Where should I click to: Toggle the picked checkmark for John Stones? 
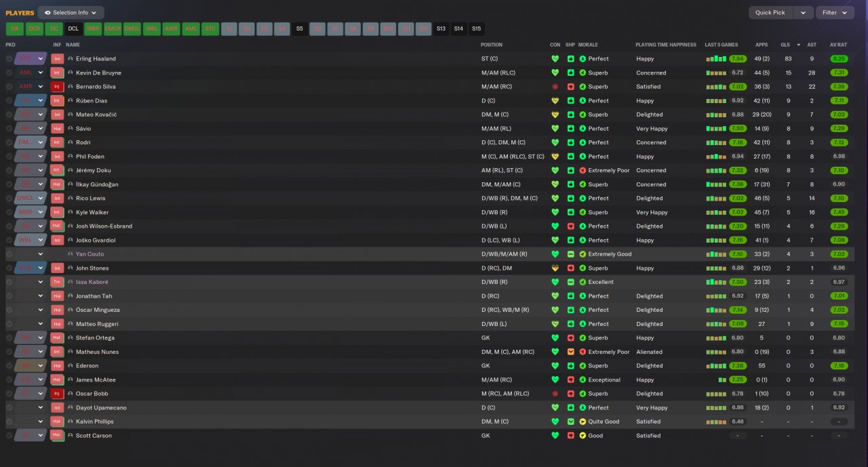click(x=9, y=268)
